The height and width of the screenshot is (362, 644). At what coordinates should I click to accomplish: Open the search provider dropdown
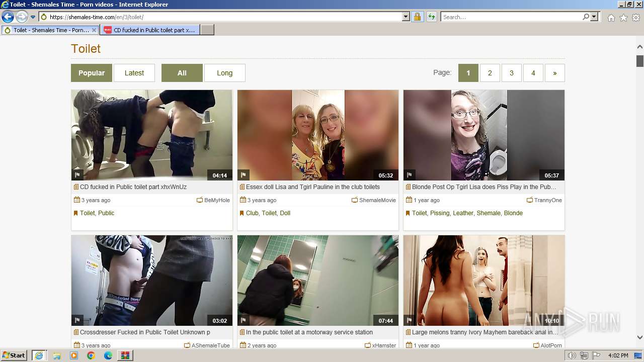[594, 17]
